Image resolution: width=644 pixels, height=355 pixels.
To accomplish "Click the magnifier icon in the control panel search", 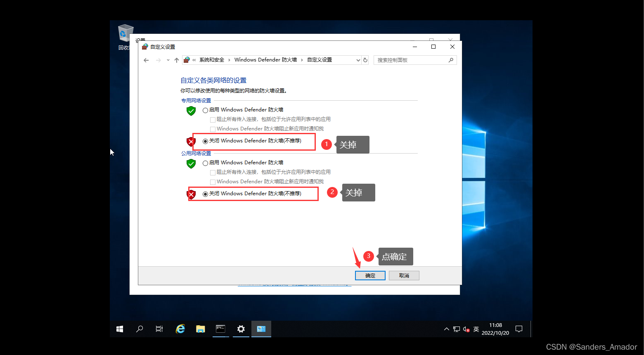I will point(451,60).
